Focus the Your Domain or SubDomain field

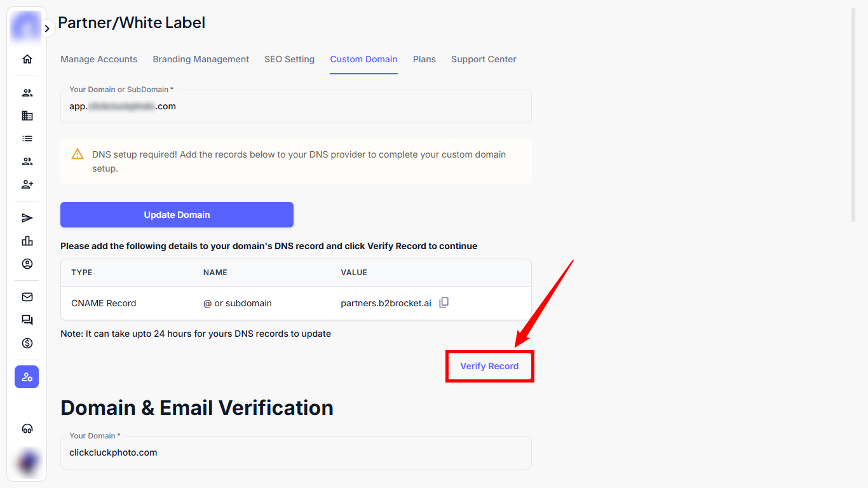(x=295, y=107)
